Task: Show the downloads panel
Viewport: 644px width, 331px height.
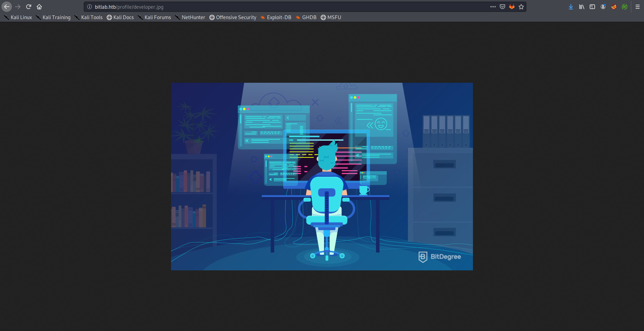Action: pos(571,7)
